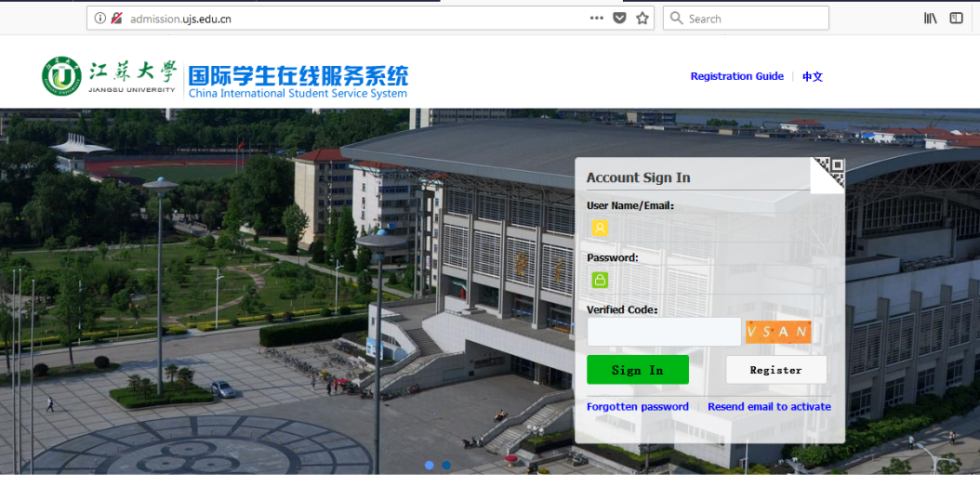
Task: Click the User Name/Email label
Action: (630, 205)
